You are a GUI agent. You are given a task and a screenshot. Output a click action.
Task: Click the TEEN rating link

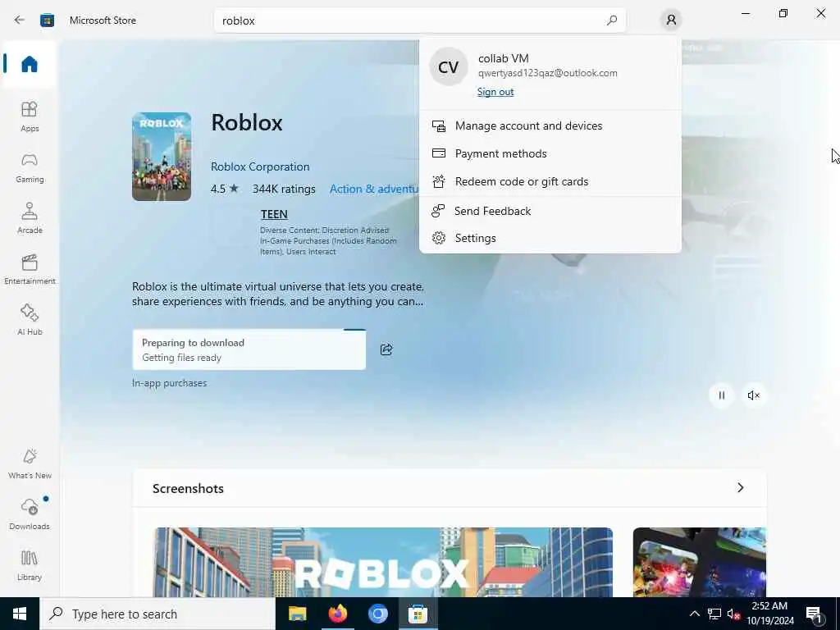(274, 214)
